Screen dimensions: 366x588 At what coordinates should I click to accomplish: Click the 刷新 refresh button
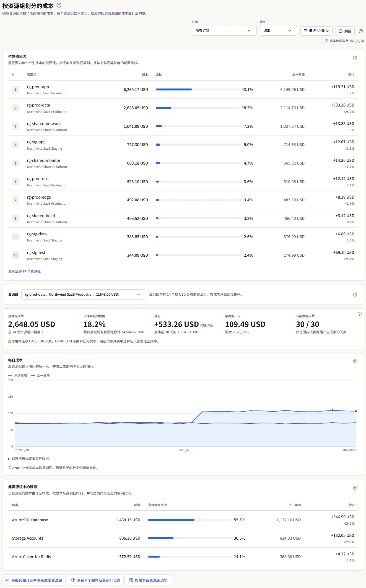click(x=345, y=31)
